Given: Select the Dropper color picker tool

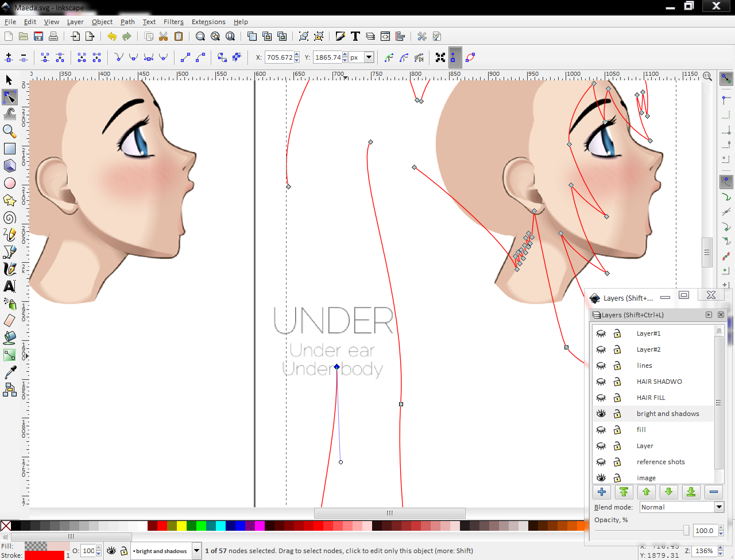Looking at the screenshot, I should [x=10, y=372].
